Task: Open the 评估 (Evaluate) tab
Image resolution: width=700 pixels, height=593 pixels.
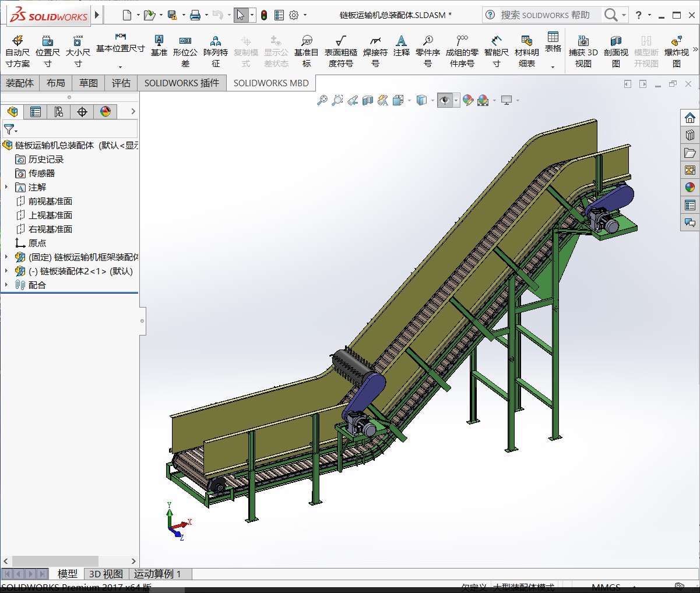Action: (x=121, y=83)
